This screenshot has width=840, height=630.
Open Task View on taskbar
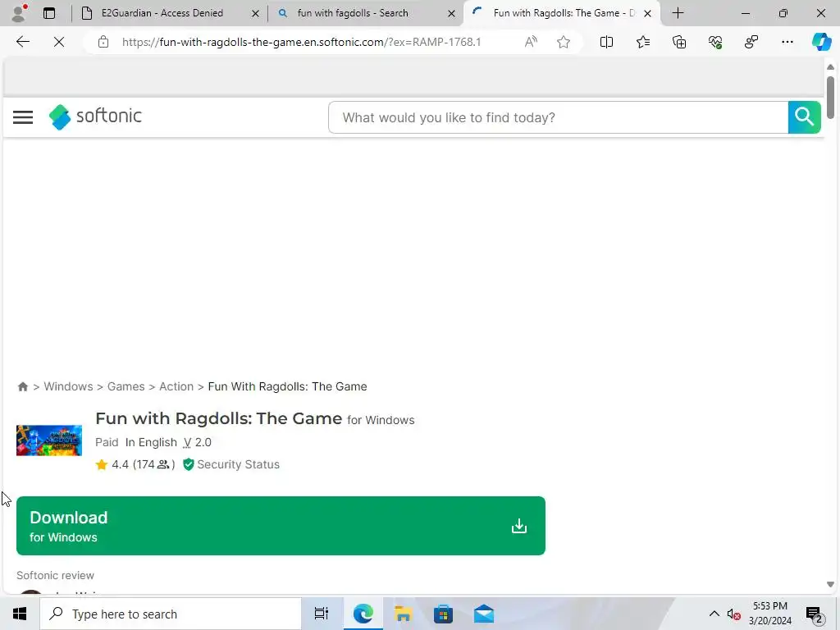321,614
